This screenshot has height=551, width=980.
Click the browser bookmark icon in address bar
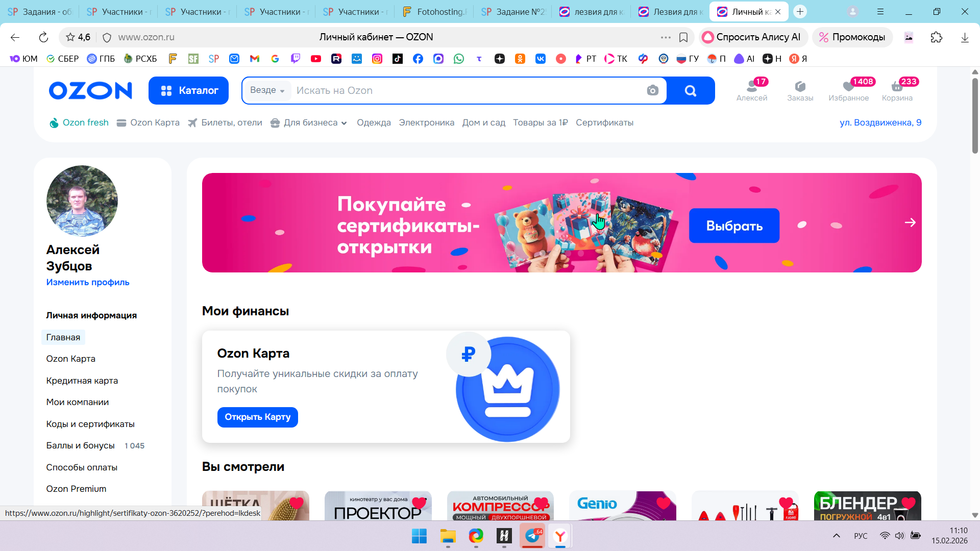pos(683,37)
